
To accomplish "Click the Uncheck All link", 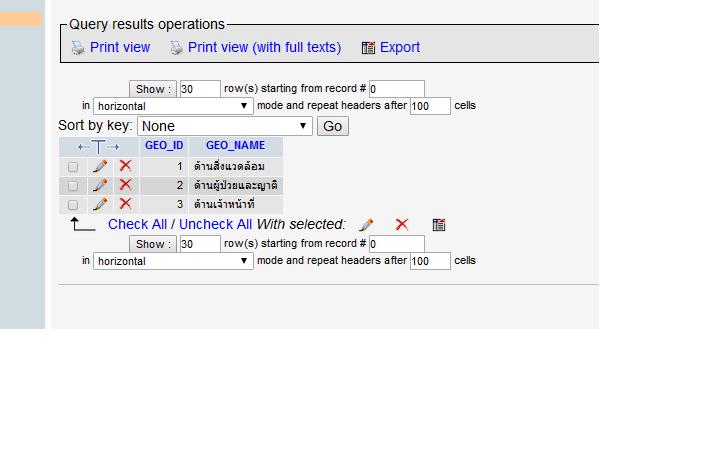I will 215,225.
